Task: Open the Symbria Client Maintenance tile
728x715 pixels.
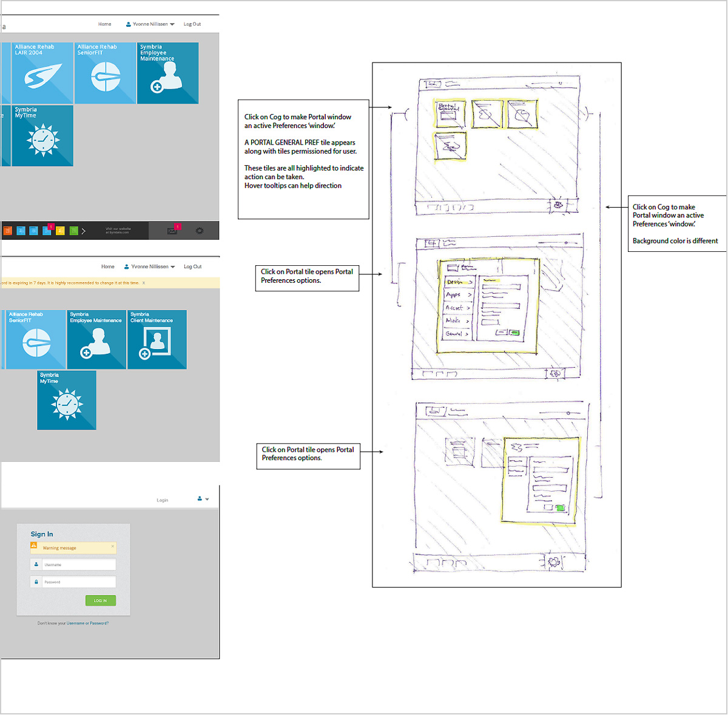Action: (x=157, y=340)
